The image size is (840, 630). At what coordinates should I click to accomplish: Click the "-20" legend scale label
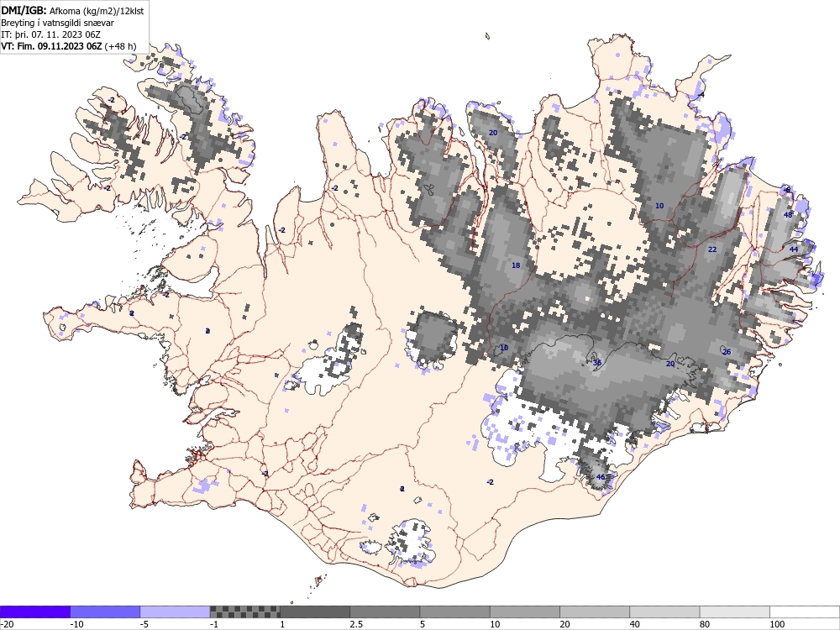point(7,625)
